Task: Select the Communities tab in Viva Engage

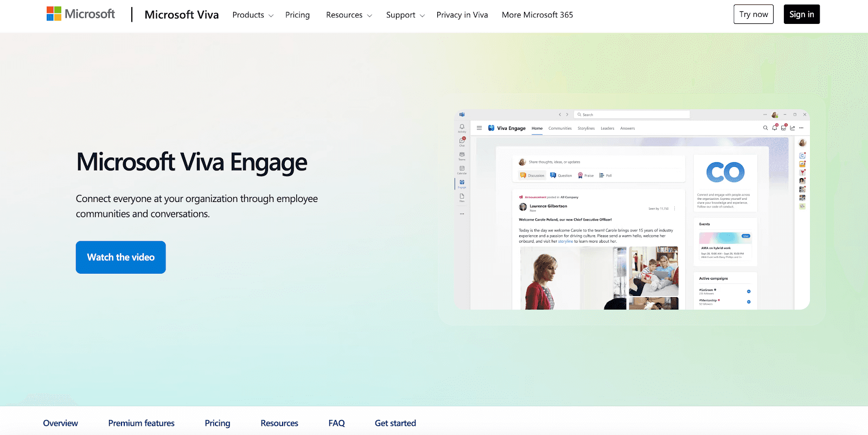Action: coord(560,129)
